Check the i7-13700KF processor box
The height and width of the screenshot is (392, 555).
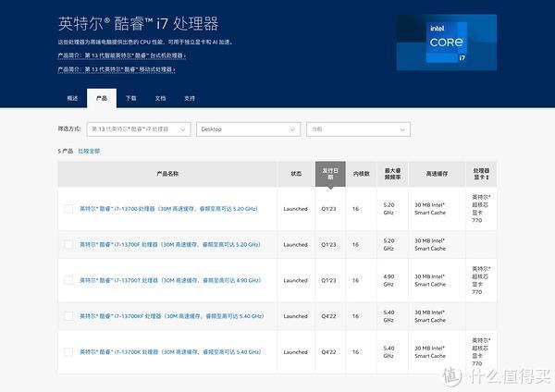pos(68,316)
